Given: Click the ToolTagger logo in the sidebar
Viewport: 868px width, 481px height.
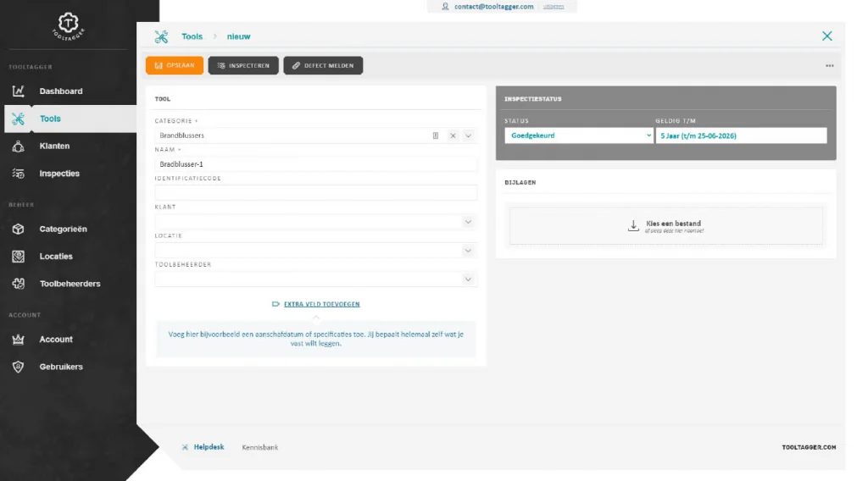Looking at the screenshot, I should coord(68,26).
